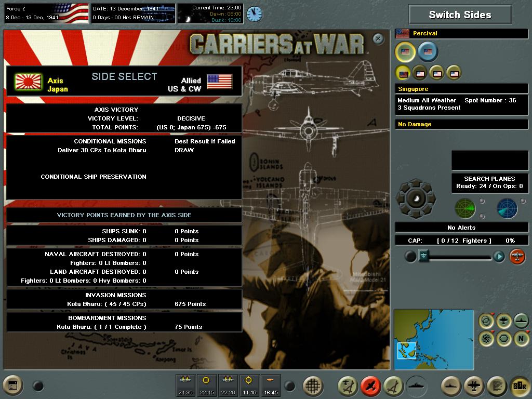Toggle the blue sonar display
This screenshot has height=399, width=532.
[x=507, y=208]
